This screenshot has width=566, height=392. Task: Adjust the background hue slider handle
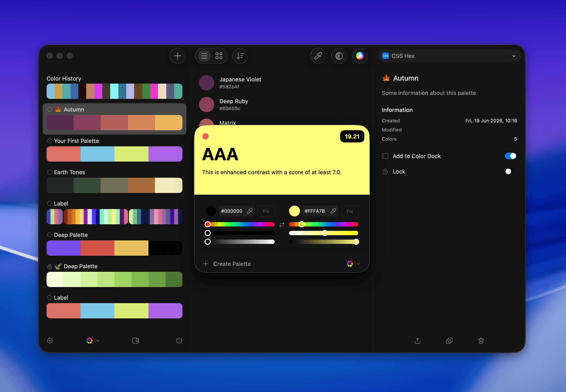coord(302,224)
